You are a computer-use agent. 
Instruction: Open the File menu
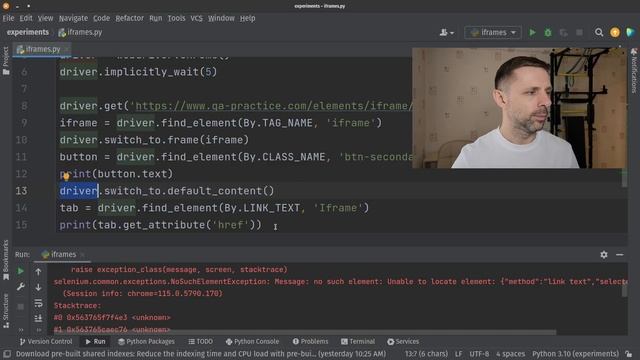[x=8, y=18]
